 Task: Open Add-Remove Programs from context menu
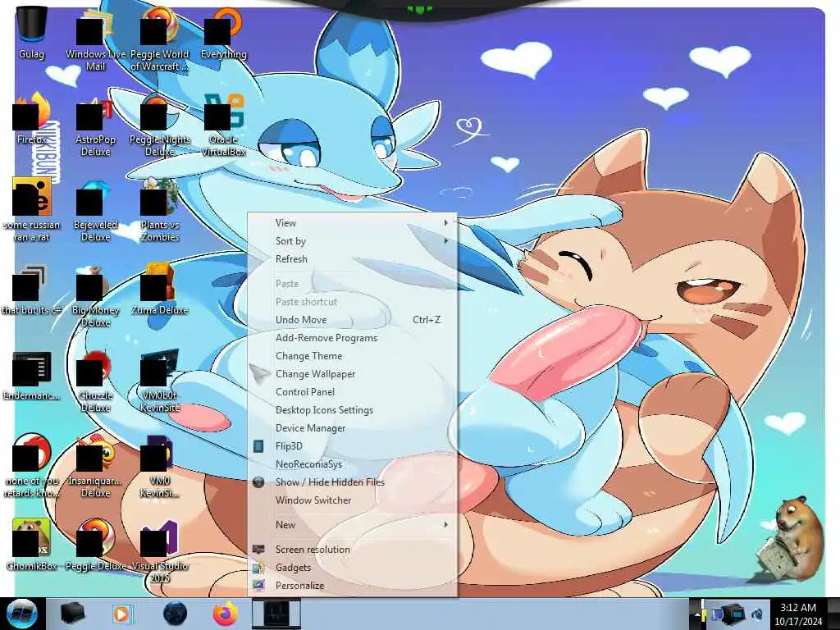click(353, 338)
